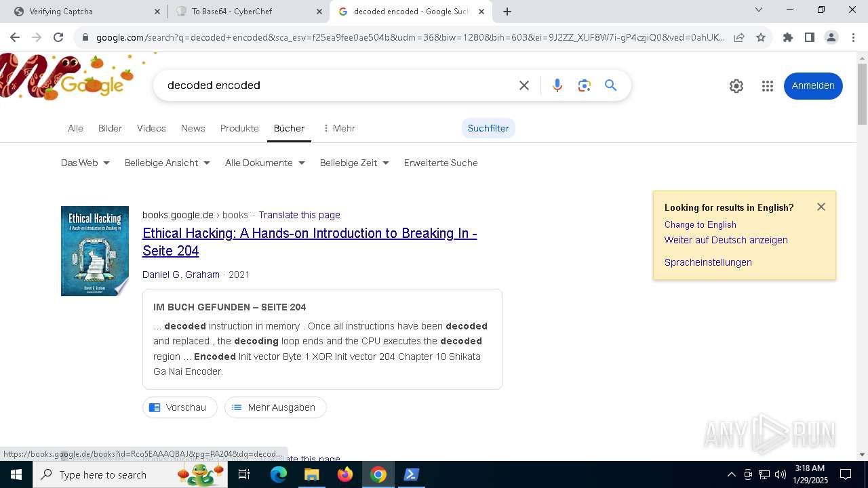Switch to Videos results tab
Image resolution: width=868 pixels, height=488 pixels.
pyautogui.click(x=151, y=128)
